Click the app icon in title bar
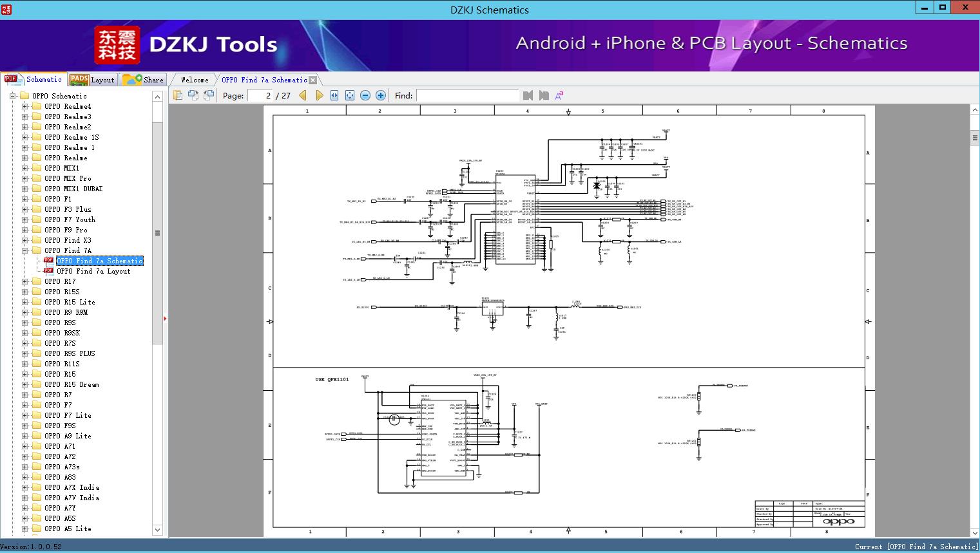This screenshot has width=980, height=553. coord(6,9)
